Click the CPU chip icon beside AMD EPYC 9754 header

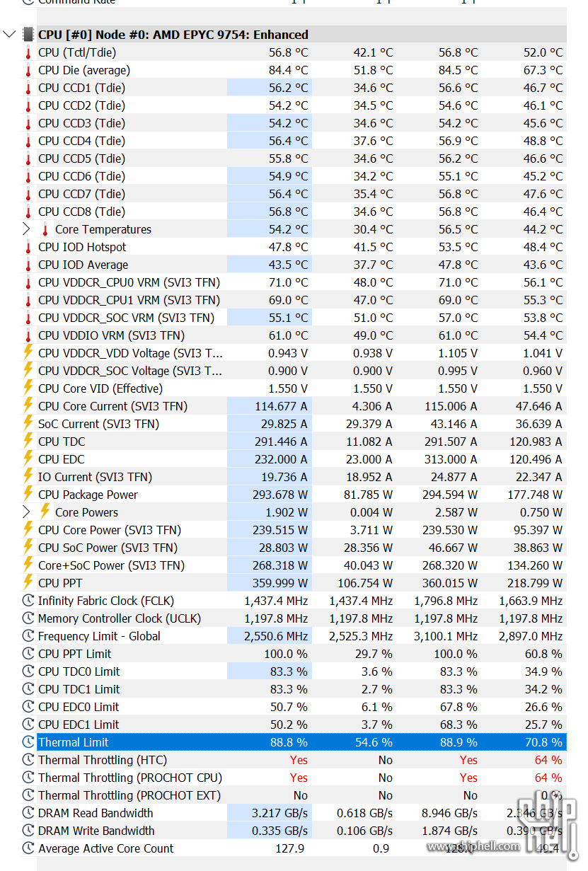(28, 34)
